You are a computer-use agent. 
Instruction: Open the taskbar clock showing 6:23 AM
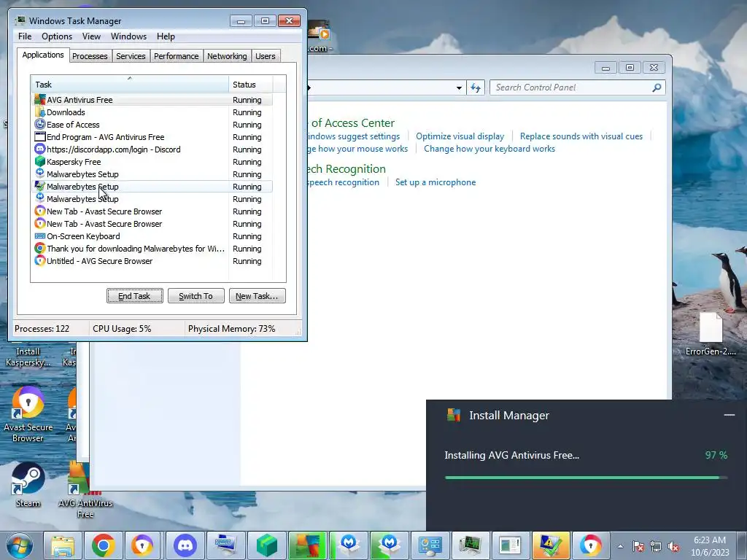pyautogui.click(x=710, y=545)
